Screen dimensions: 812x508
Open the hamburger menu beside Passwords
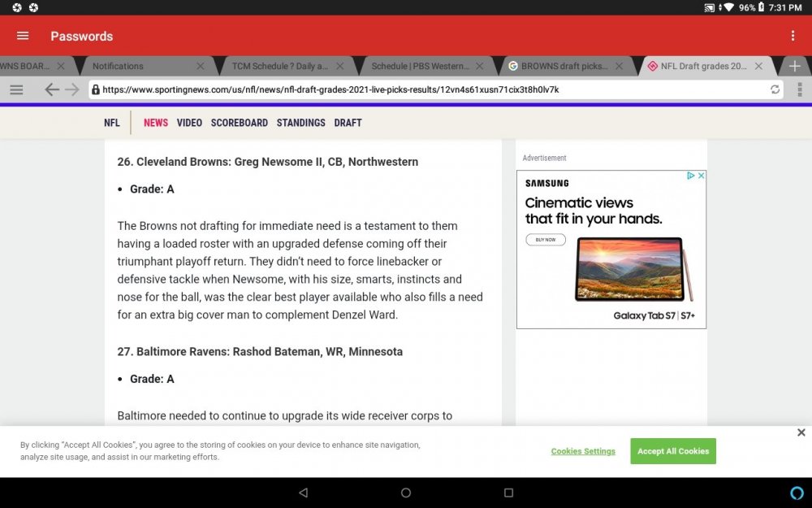point(23,36)
